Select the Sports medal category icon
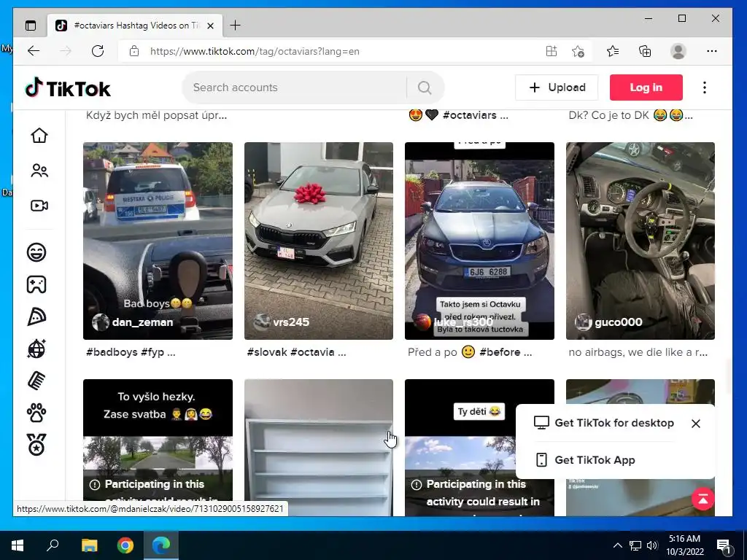Image resolution: width=747 pixels, height=560 pixels. coord(36,445)
